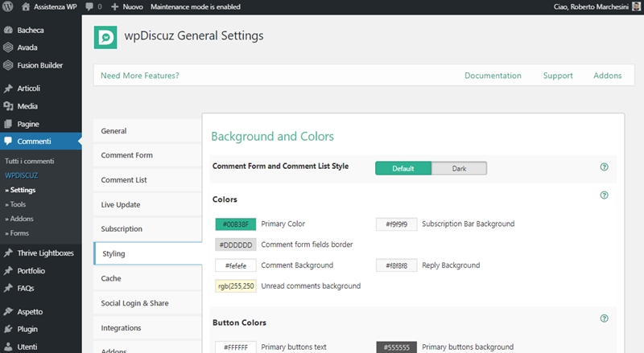644x353 pixels.
Task: Click the user avatar in admin bar
Action: point(636,6)
